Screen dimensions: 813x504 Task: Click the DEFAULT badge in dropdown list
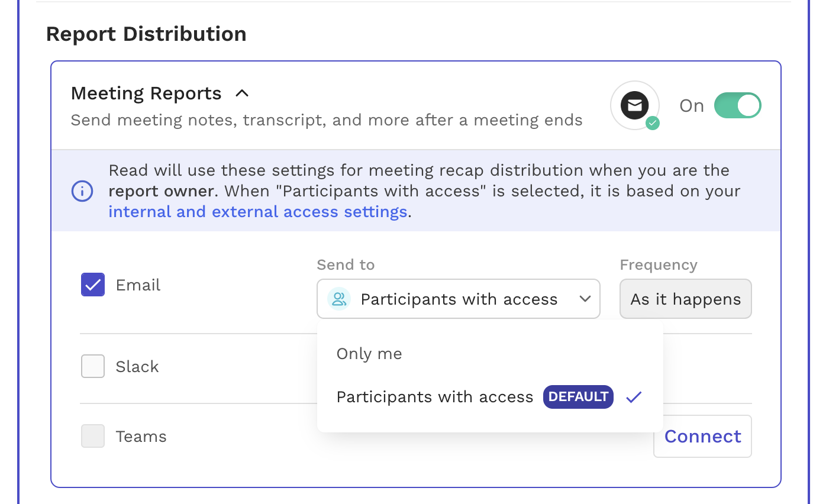click(578, 397)
